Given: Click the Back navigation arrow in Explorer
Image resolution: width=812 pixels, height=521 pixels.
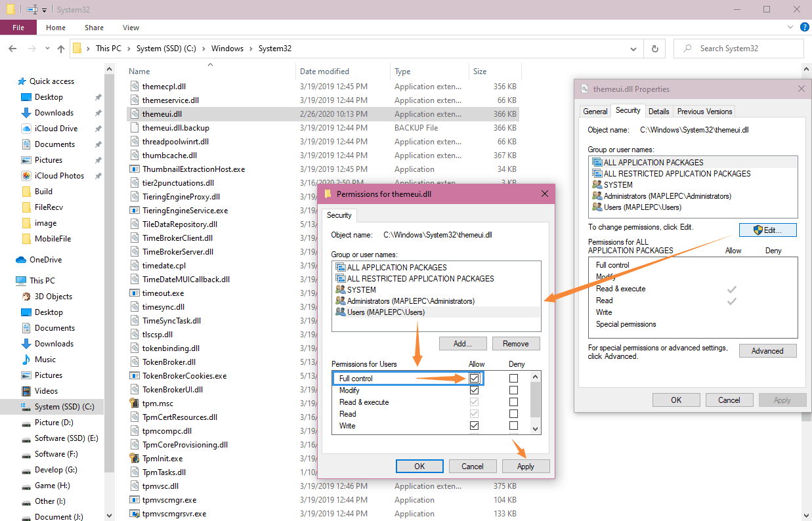Looking at the screenshot, I should click(x=12, y=49).
